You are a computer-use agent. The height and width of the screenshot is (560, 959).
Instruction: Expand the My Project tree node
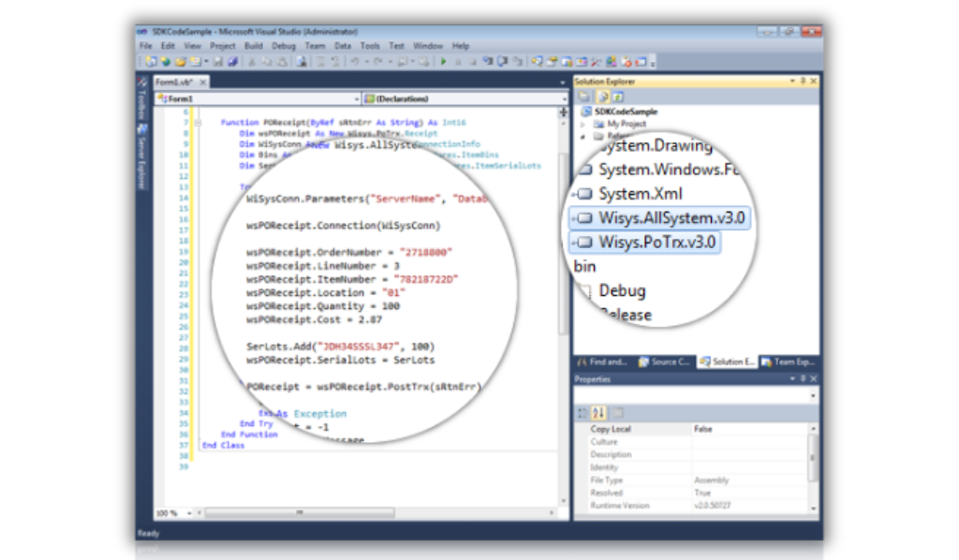point(584,124)
